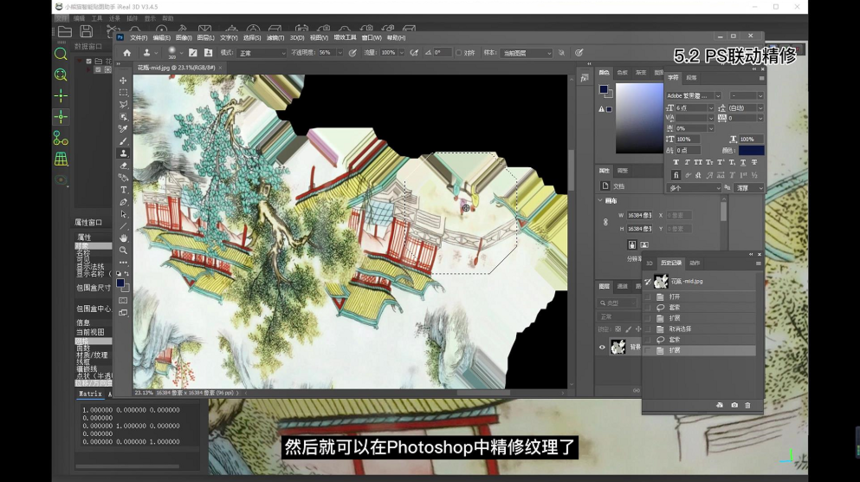Viewport: 860px width, 482px height.
Task: Toggle the standard ligatures fi button
Action: (676, 175)
